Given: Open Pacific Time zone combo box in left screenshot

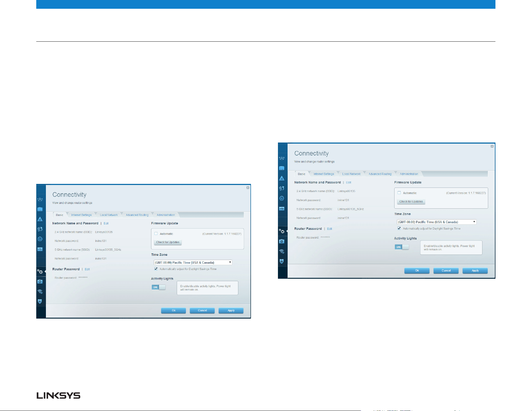Looking at the screenshot, I should click(x=193, y=262).
